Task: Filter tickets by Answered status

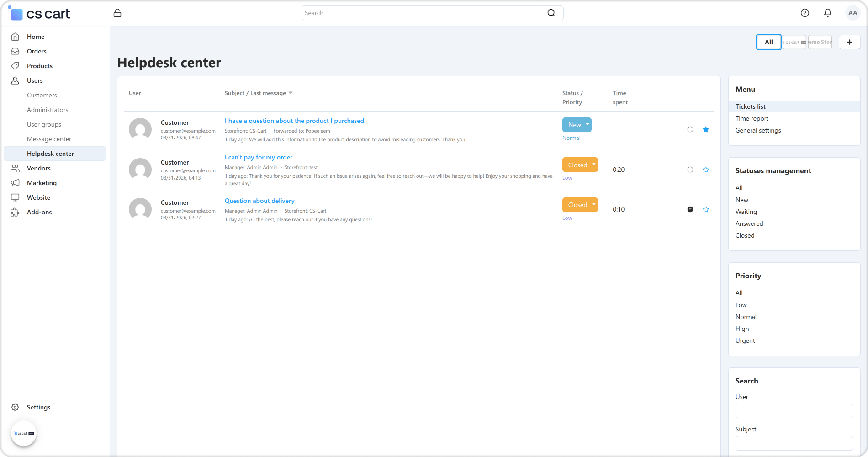Action: pyautogui.click(x=749, y=223)
